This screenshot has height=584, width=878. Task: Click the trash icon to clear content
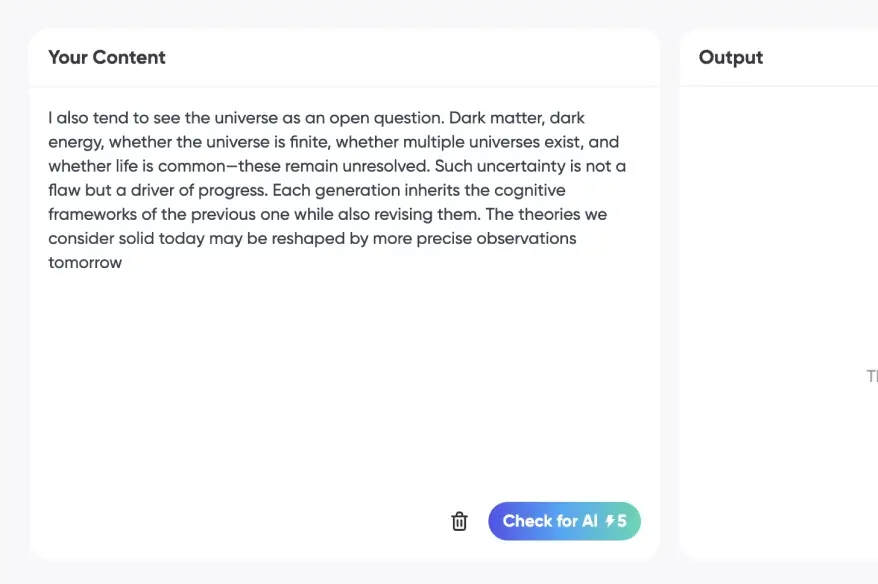(459, 521)
